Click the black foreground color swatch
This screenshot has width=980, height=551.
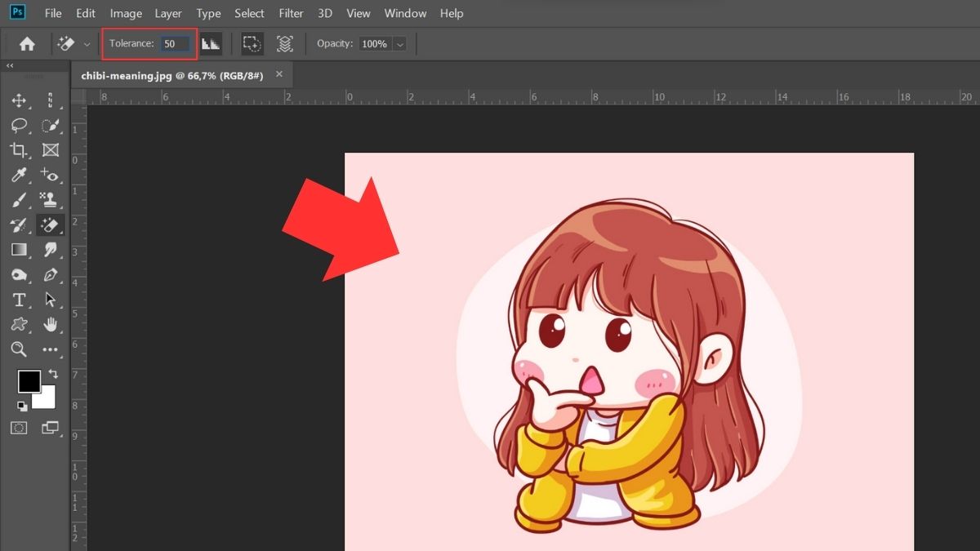(x=29, y=381)
